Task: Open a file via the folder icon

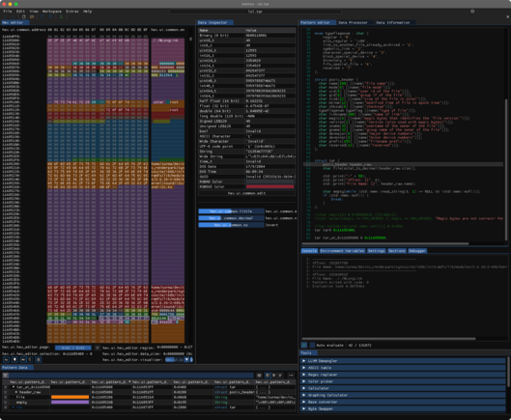Action: pyautogui.click(x=32, y=16)
